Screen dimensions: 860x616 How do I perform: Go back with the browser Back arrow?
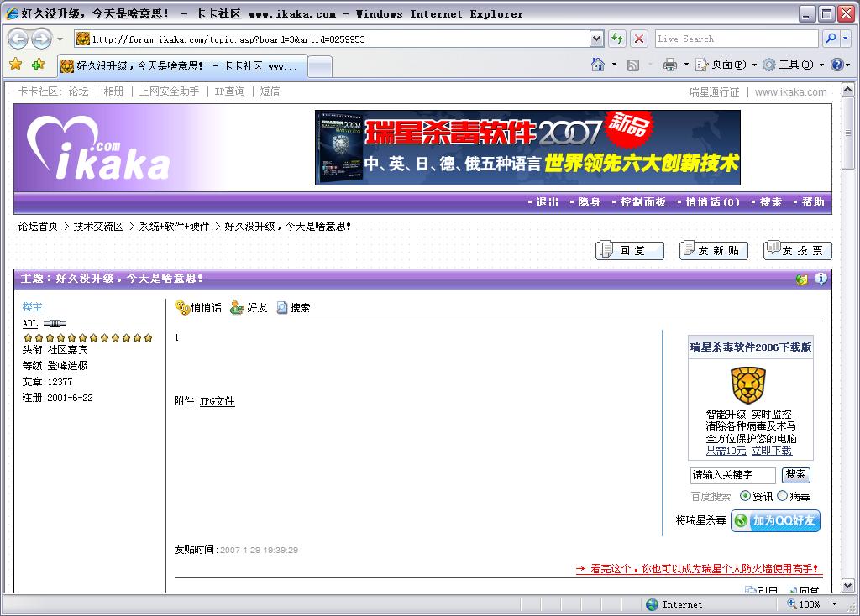point(18,39)
